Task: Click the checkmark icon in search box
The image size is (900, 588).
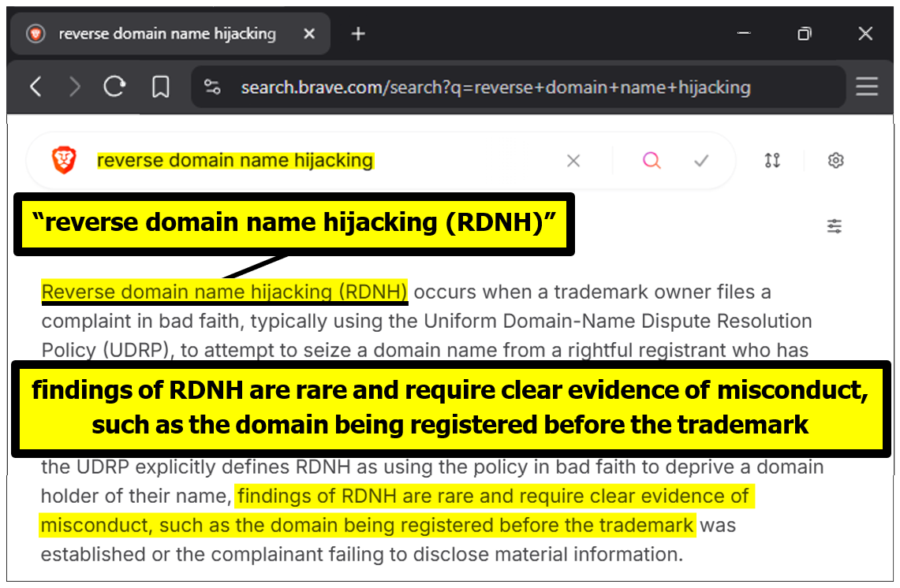Action: (701, 161)
